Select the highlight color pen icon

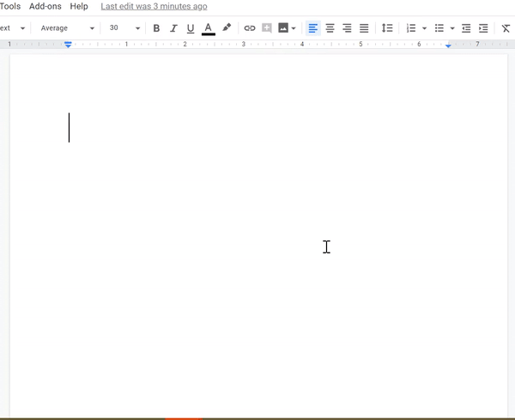(227, 28)
